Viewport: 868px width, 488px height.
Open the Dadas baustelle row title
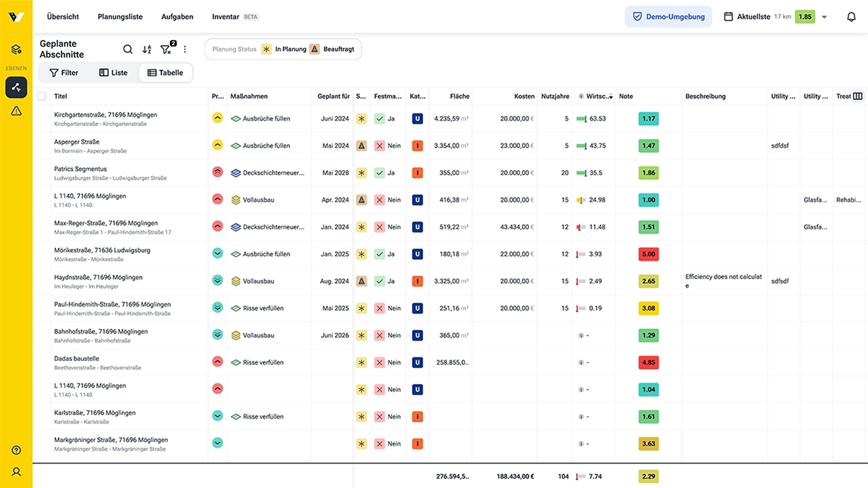76,359
